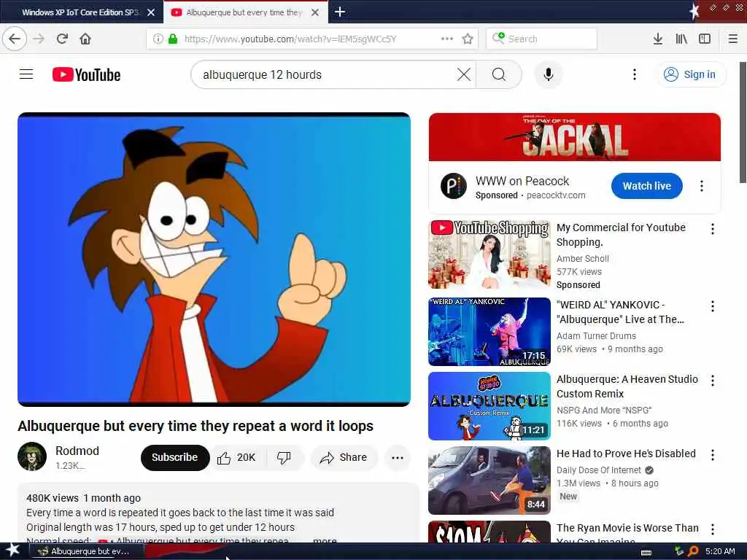747x560 pixels.
Task: Toggle the browser sidebar icon
Action: pyautogui.click(x=705, y=39)
